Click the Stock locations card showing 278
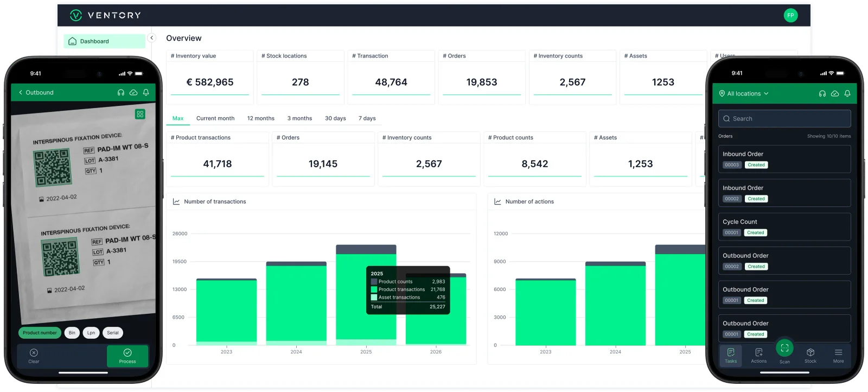 301,78
